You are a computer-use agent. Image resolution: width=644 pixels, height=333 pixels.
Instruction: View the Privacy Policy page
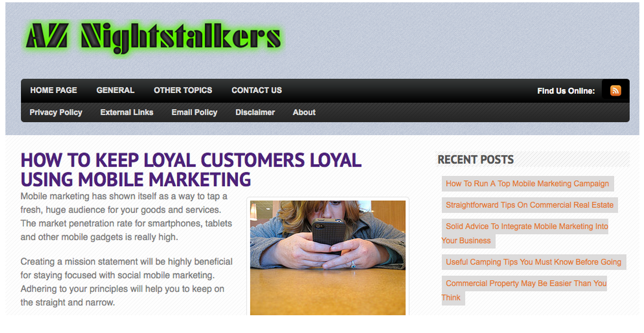click(x=56, y=112)
